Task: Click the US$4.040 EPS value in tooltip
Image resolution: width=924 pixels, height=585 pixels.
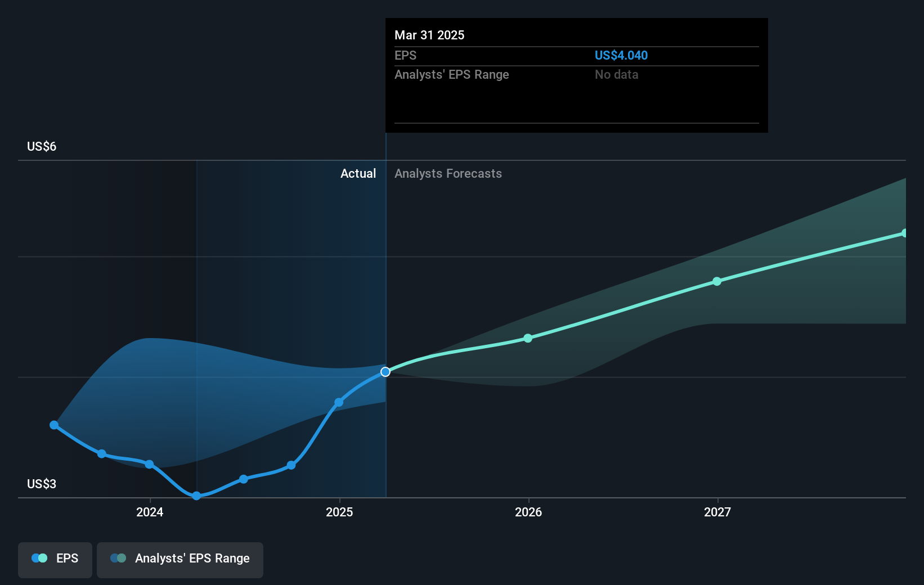Action: [x=621, y=55]
